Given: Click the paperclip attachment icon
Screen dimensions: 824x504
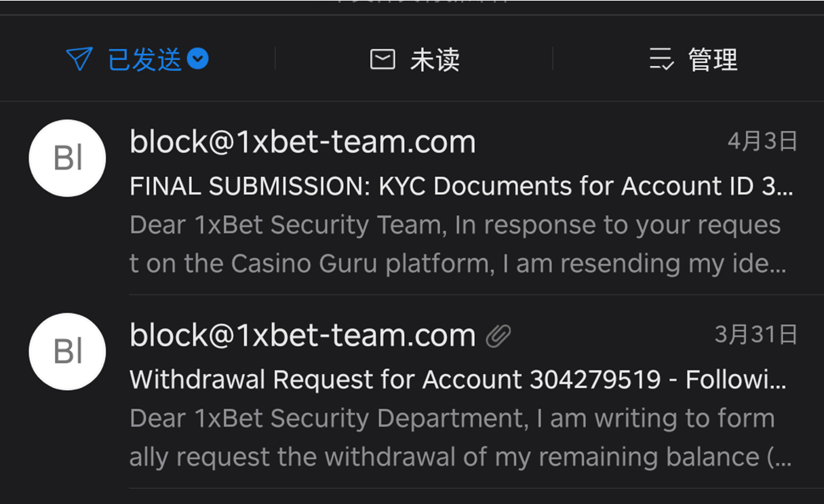Looking at the screenshot, I should click(498, 336).
